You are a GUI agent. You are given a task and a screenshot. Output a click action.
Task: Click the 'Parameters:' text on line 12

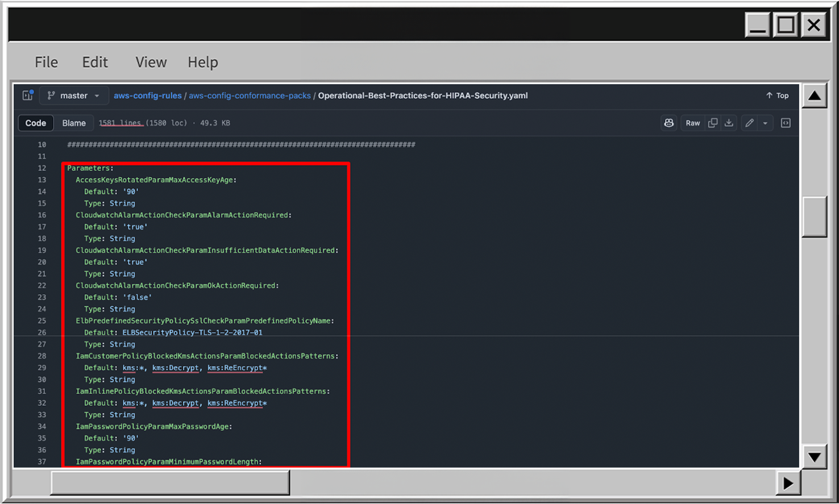[90, 168]
